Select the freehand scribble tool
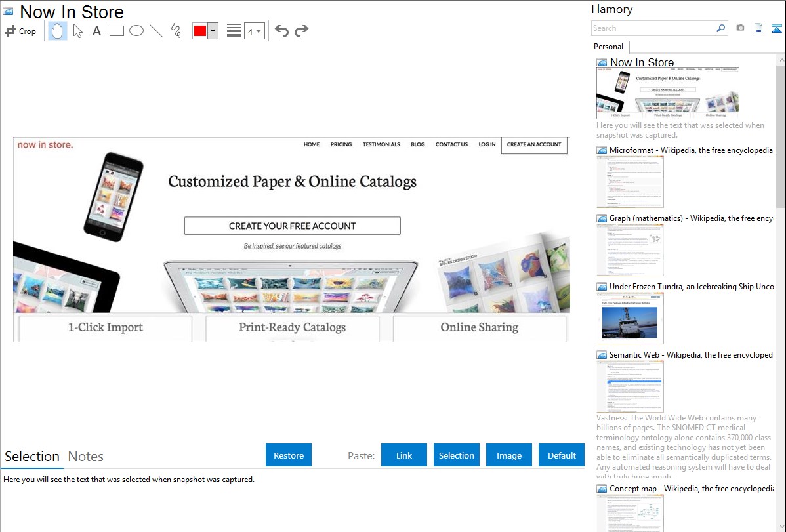 click(176, 31)
